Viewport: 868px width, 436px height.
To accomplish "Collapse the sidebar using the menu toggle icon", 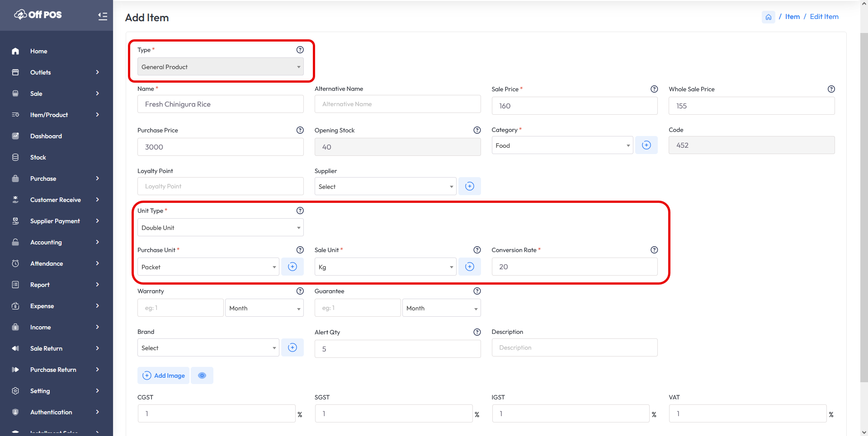I will pos(103,16).
